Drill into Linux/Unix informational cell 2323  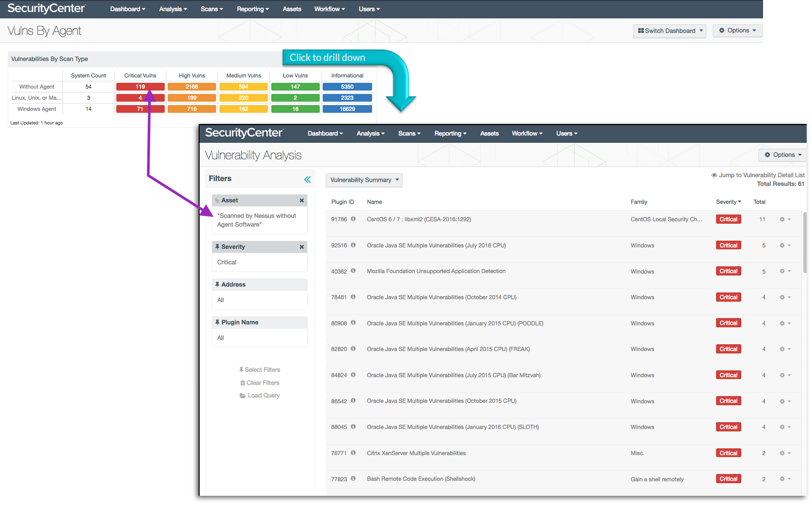click(x=347, y=98)
